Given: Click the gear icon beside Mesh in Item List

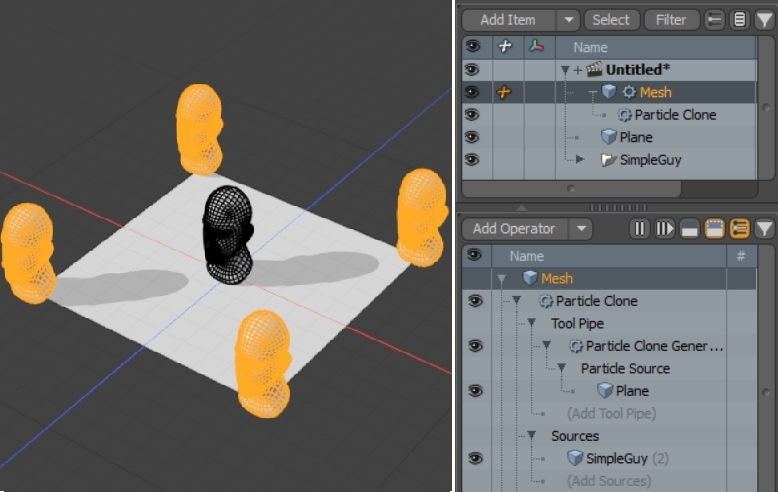Looking at the screenshot, I should click(629, 92).
